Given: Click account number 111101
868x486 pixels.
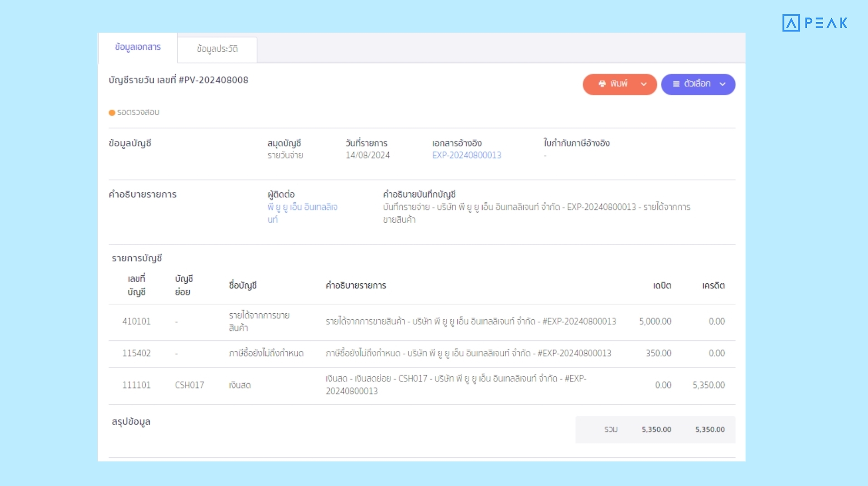Looking at the screenshot, I should (x=136, y=385).
